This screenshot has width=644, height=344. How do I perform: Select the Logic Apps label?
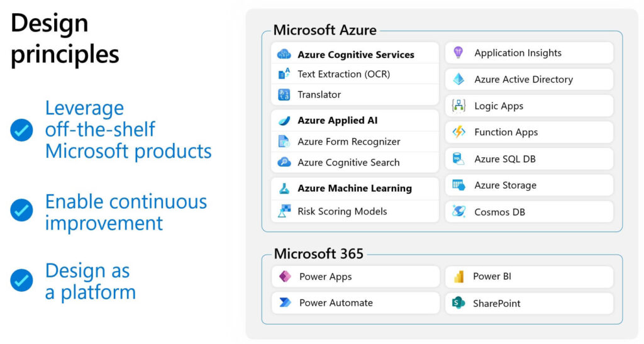point(499,106)
